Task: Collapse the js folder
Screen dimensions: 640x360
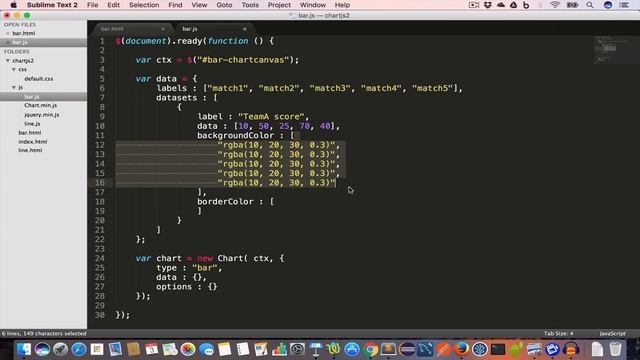Action: tap(14, 87)
